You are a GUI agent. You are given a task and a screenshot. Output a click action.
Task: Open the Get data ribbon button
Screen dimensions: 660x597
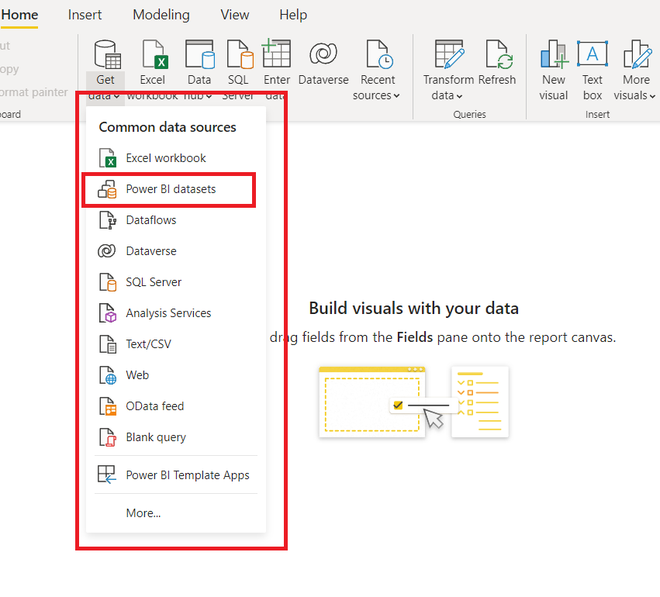105,69
